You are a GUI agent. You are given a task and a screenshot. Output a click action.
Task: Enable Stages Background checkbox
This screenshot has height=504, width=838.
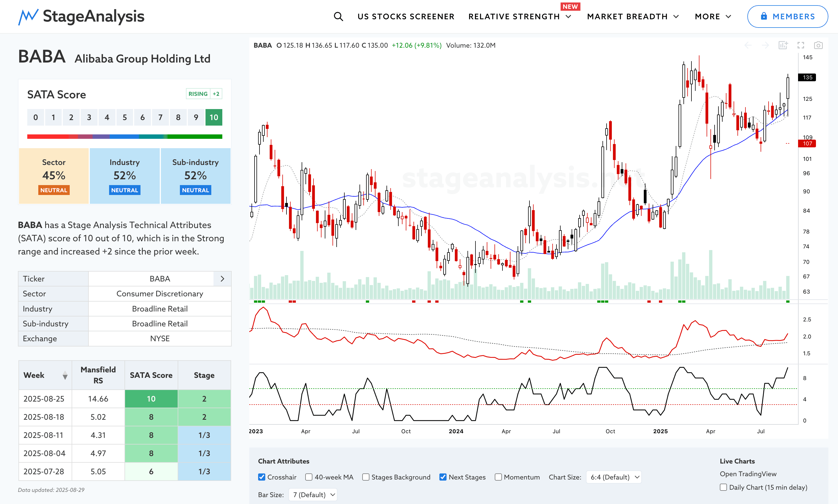coord(366,477)
